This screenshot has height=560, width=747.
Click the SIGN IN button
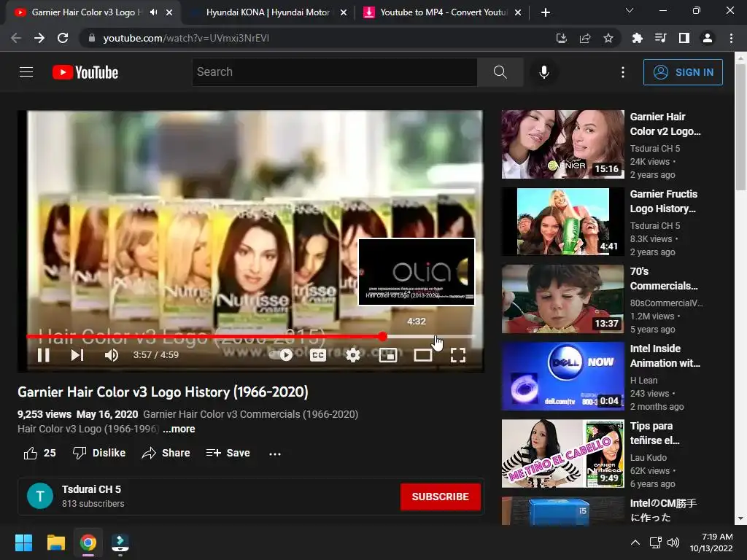[683, 72]
